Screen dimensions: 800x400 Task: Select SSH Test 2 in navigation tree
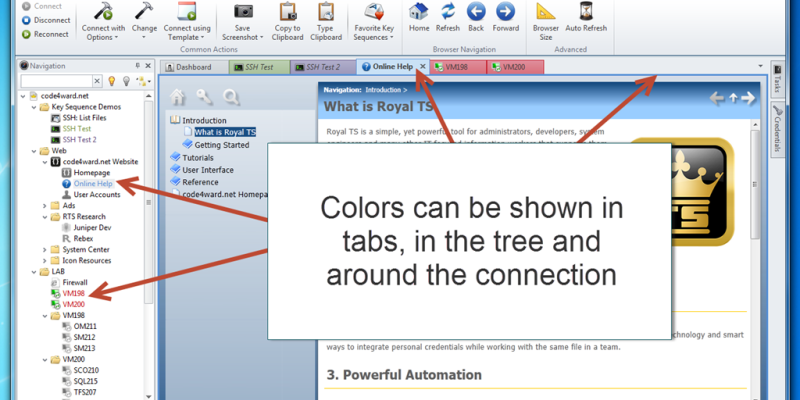[80, 140]
